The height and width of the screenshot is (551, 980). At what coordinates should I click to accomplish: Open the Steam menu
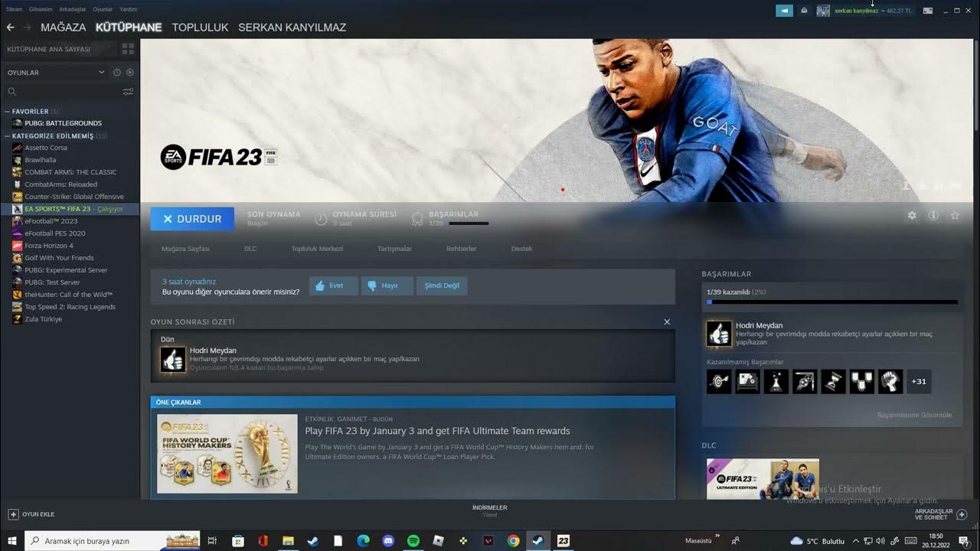click(14, 9)
